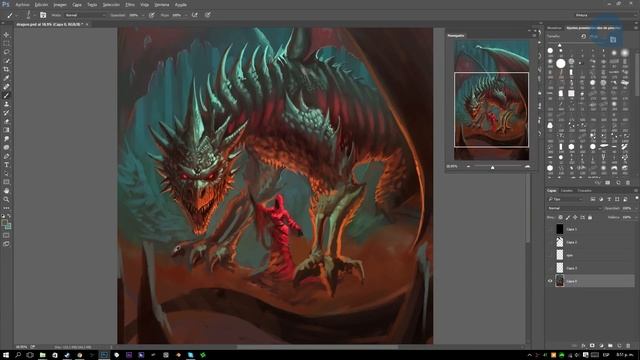Select the Eraser tool
Screen dimensions: 640x360
point(6,121)
